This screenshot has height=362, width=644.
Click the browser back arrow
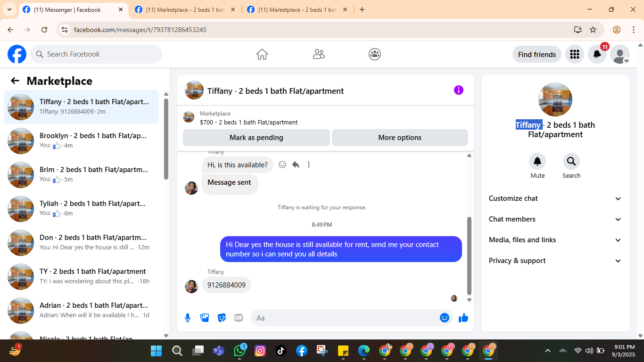pos(10,30)
